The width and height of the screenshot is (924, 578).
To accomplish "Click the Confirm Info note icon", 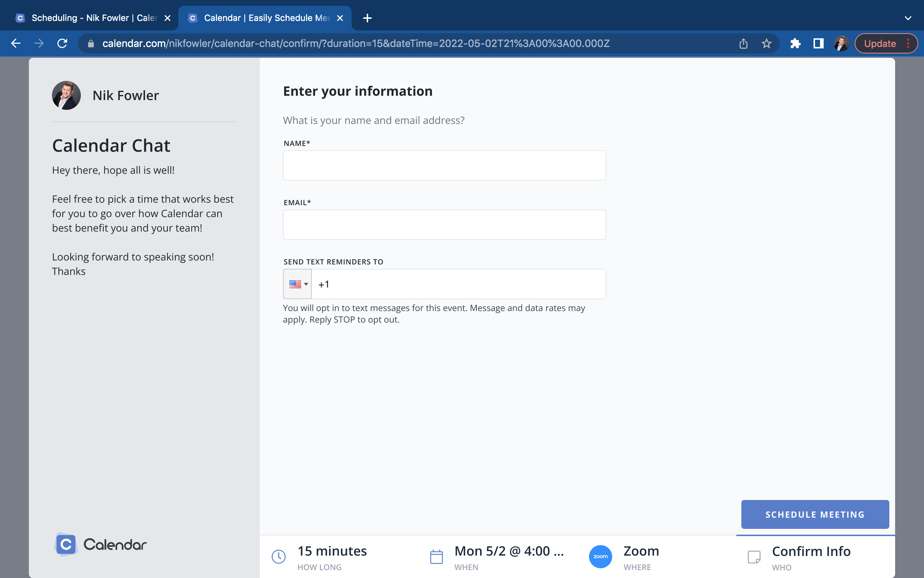I will click(x=754, y=557).
